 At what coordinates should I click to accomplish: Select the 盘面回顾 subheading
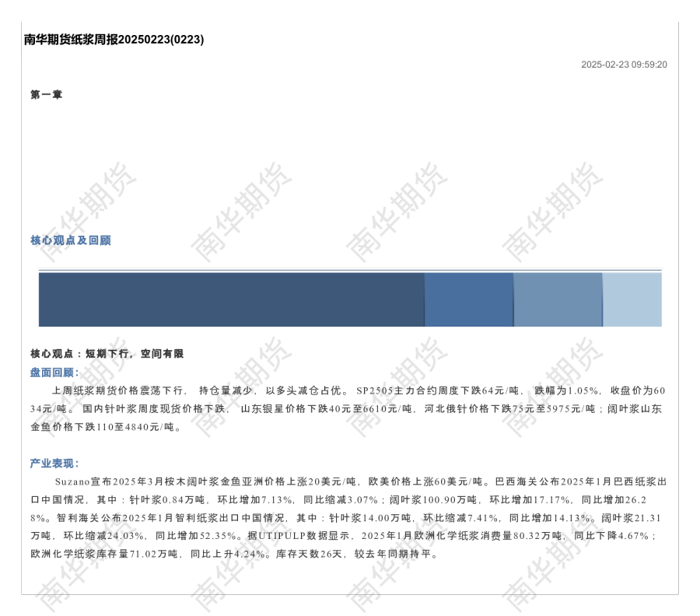tap(54, 373)
